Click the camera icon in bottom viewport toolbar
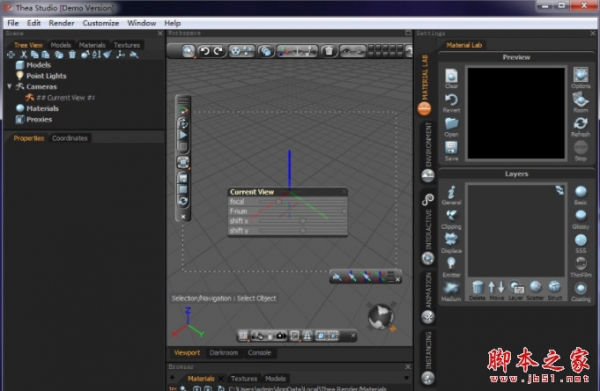The height and width of the screenshot is (391, 600). coord(281,336)
